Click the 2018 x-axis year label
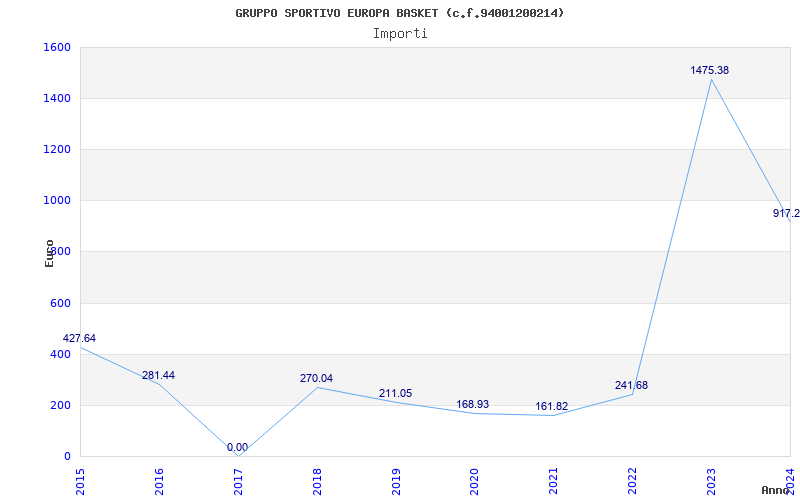This screenshot has height=500, width=800. [317, 480]
